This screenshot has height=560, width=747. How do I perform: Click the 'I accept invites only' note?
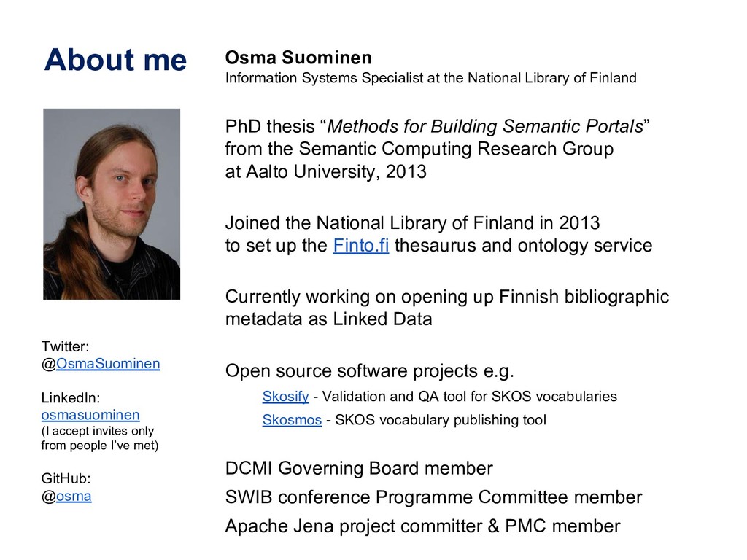pos(97,431)
